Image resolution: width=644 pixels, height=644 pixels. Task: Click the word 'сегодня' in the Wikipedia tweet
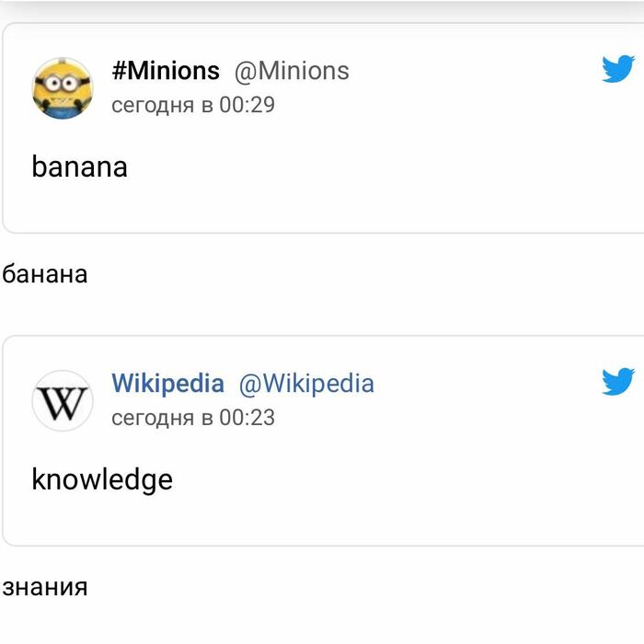(x=152, y=418)
